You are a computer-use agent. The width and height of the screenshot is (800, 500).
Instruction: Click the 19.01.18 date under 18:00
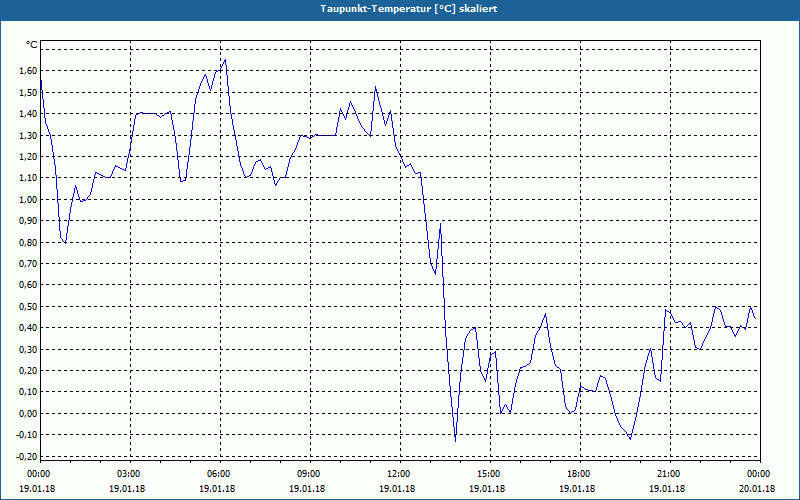point(577,489)
